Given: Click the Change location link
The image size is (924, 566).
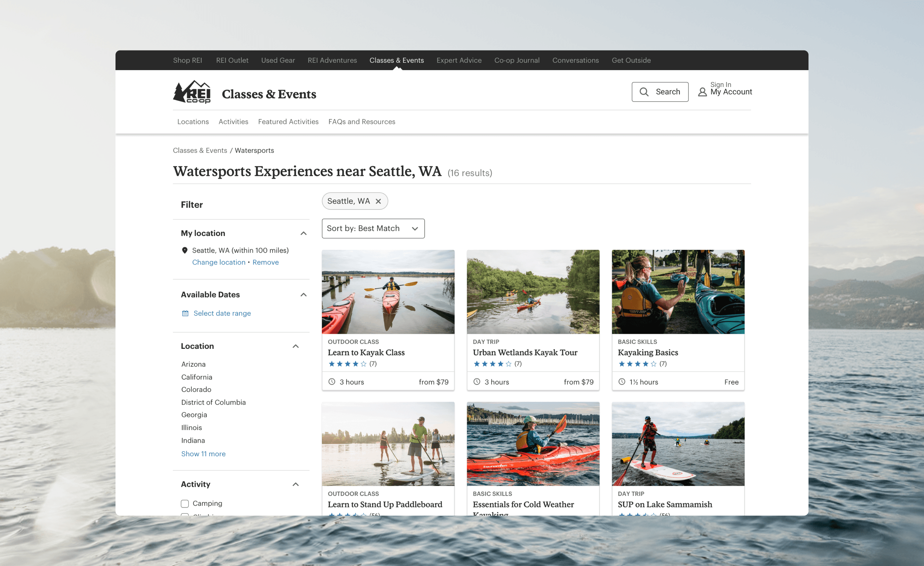Looking at the screenshot, I should [x=219, y=262].
